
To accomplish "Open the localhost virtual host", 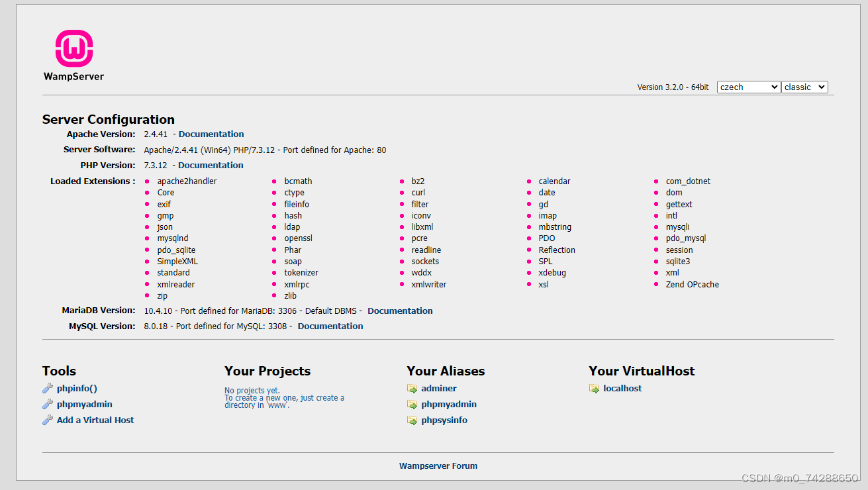I will [x=622, y=389].
